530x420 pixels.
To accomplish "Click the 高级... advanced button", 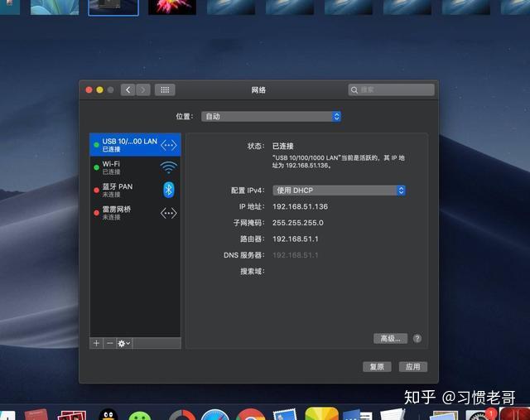I will [390, 338].
